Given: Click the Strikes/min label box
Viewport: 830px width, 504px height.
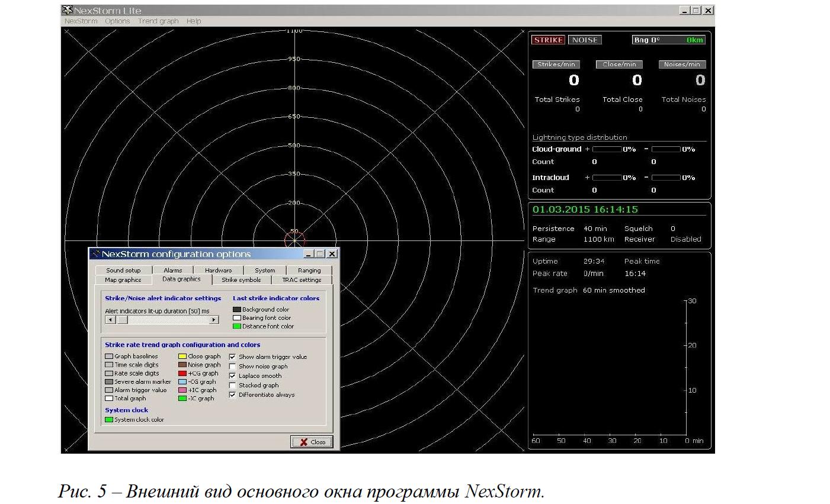Looking at the screenshot, I should [556, 65].
